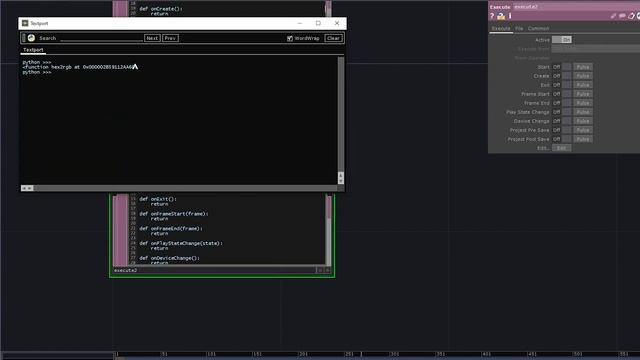Open the Python help icon in parameter panel

click(x=501, y=16)
